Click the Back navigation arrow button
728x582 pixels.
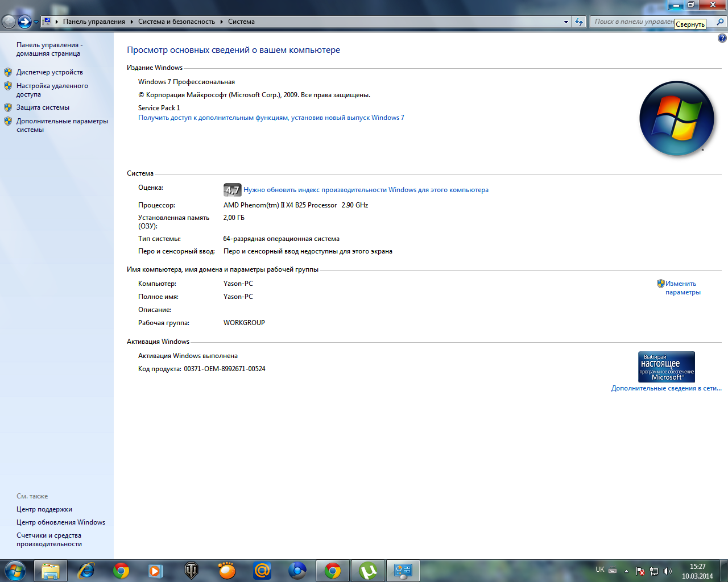coord(9,22)
